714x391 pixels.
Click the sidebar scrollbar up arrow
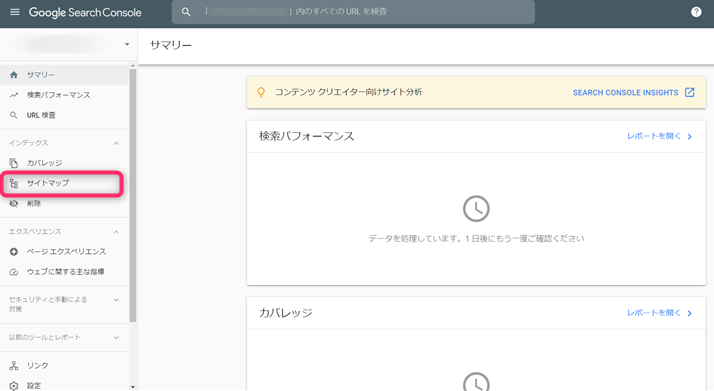(133, 66)
